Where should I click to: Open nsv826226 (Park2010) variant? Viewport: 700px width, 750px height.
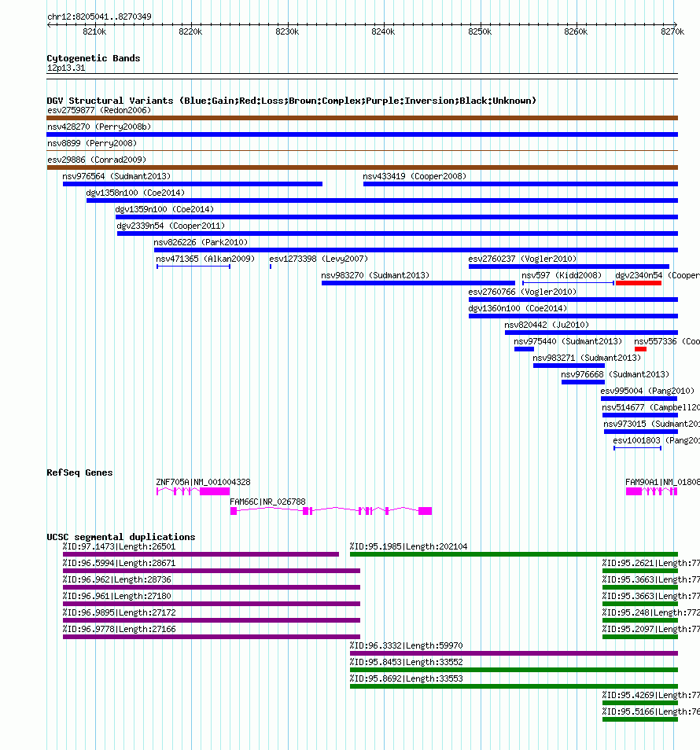pos(416,250)
